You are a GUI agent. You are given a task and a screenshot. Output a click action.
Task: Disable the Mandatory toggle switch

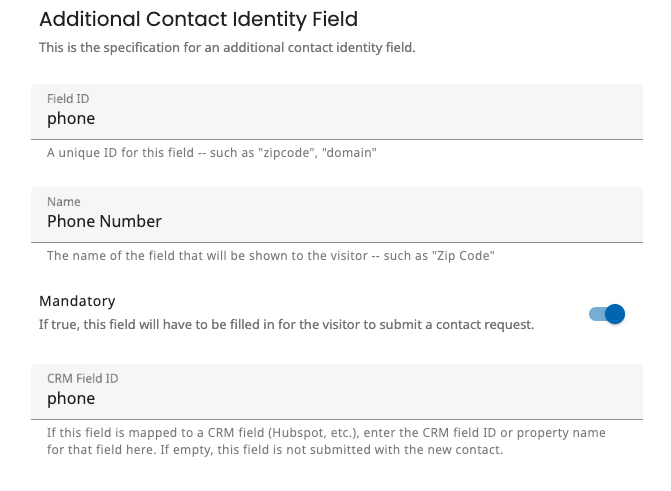click(x=606, y=314)
